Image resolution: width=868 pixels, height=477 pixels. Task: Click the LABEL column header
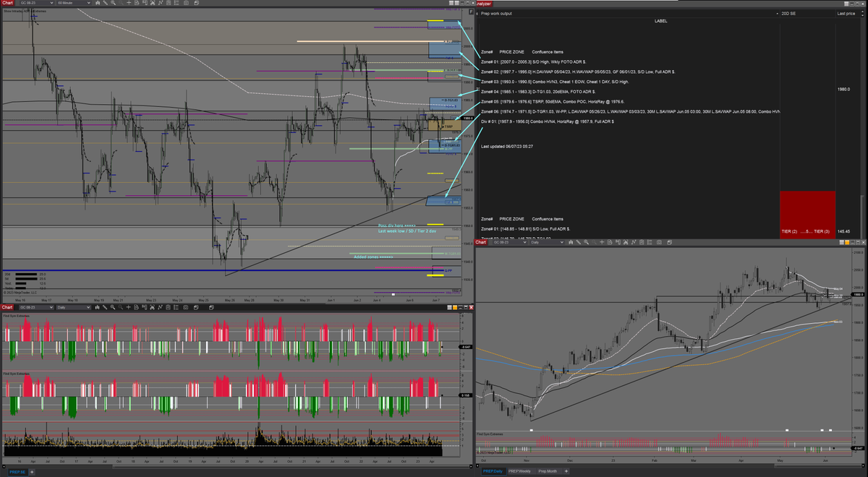pos(660,21)
